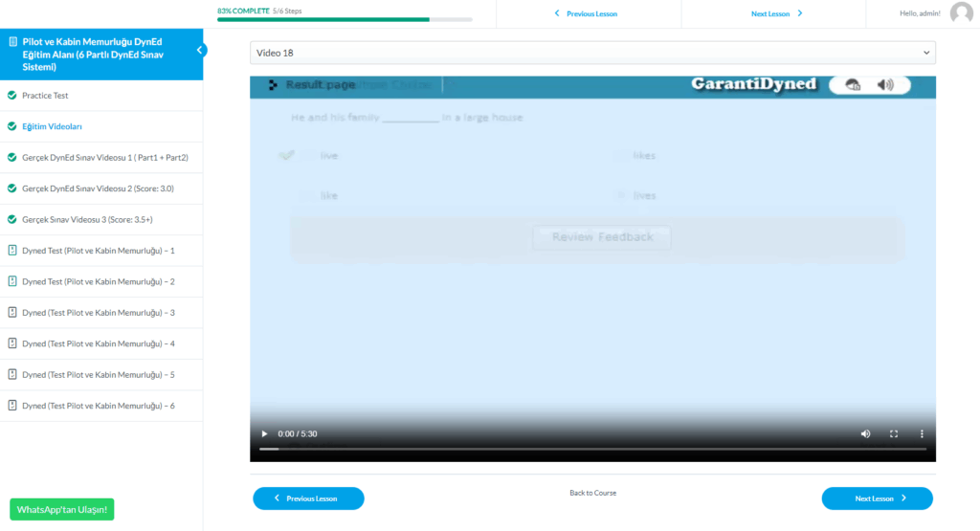Collapse sidebar with the blue chevron arrow
980x531 pixels.
point(199,50)
